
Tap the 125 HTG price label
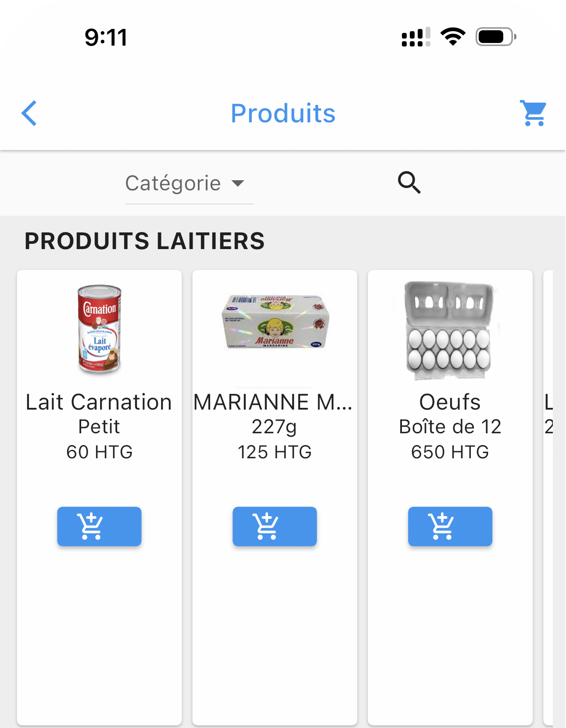coord(275,452)
